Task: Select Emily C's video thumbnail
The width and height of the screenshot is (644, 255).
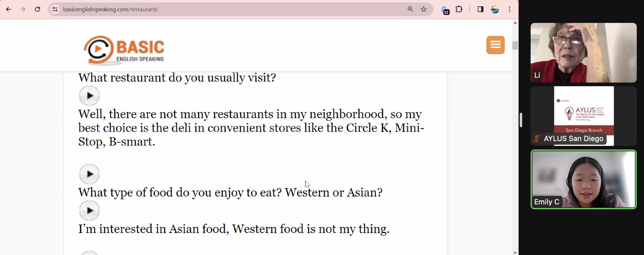Action: point(584,179)
